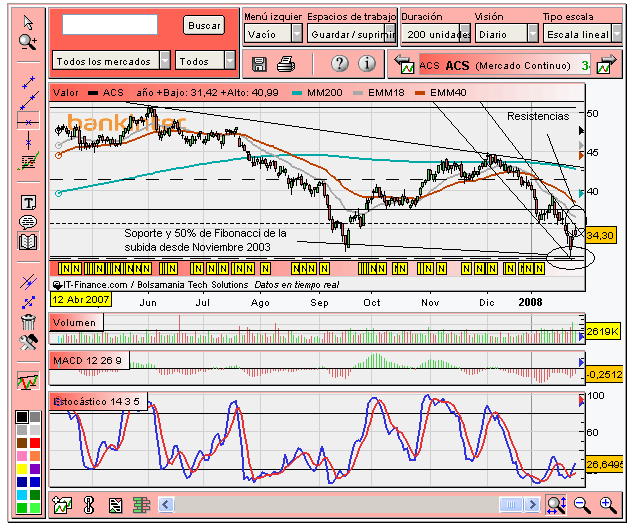Click the Estocástico 14 3 5 panel label
Screen dimensions: 632x528
[x=98, y=402]
